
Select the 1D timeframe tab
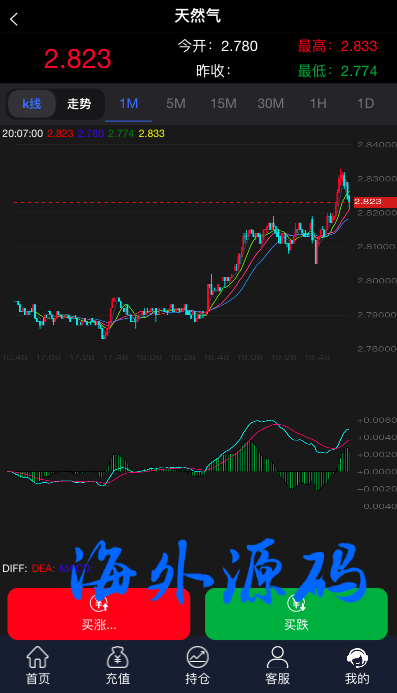pyautogui.click(x=365, y=104)
